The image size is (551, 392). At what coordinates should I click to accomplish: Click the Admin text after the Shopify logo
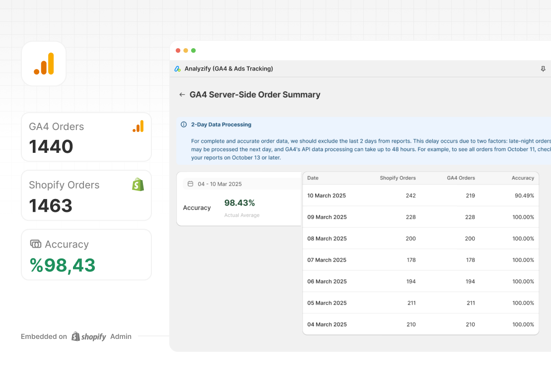[x=121, y=336]
